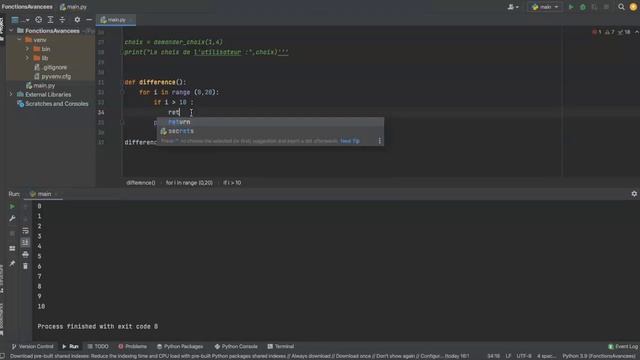The width and height of the screenshot is (640, 360).
Task: Open the Event Log
Action: pos(623,347)
